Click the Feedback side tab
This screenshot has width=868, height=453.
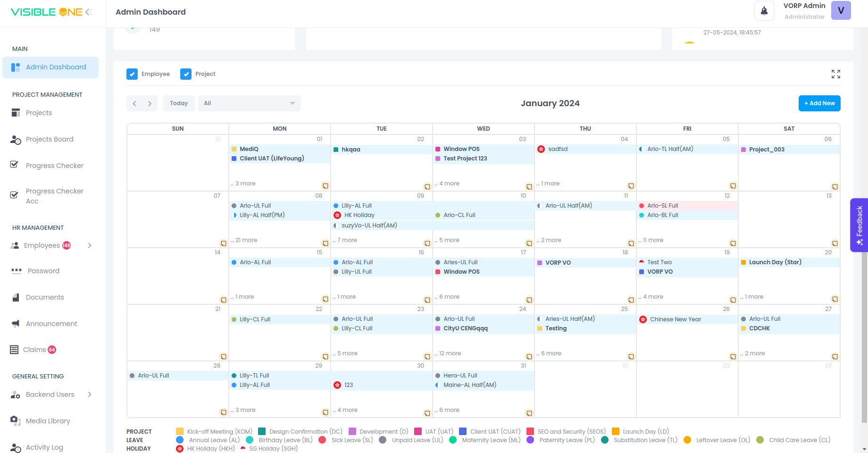(859, 225)
